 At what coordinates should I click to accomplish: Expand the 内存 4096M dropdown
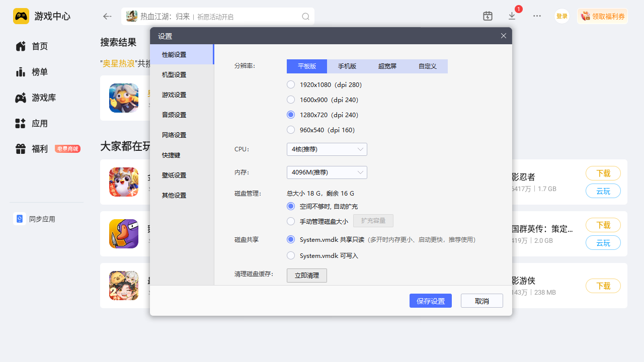click(x=327, y=172)
